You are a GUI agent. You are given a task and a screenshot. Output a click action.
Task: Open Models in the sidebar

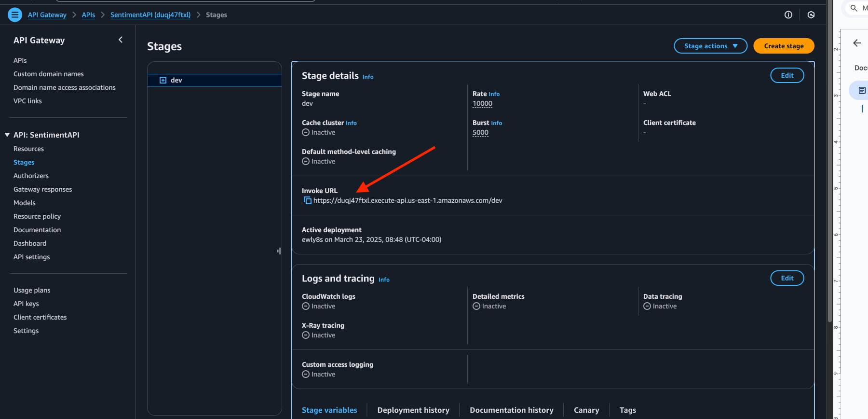click(x=25, y=203)
